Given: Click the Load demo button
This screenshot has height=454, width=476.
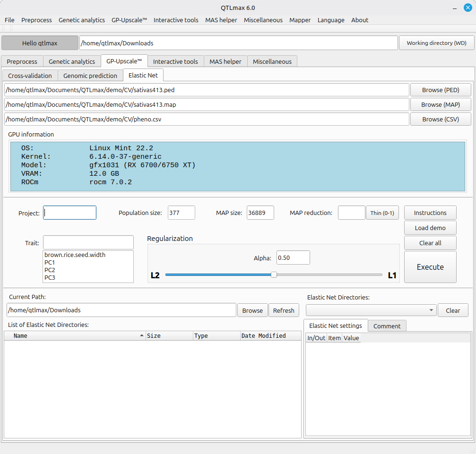Looking at the screenshot, I should pyautogui.click(x=430, y=228).
